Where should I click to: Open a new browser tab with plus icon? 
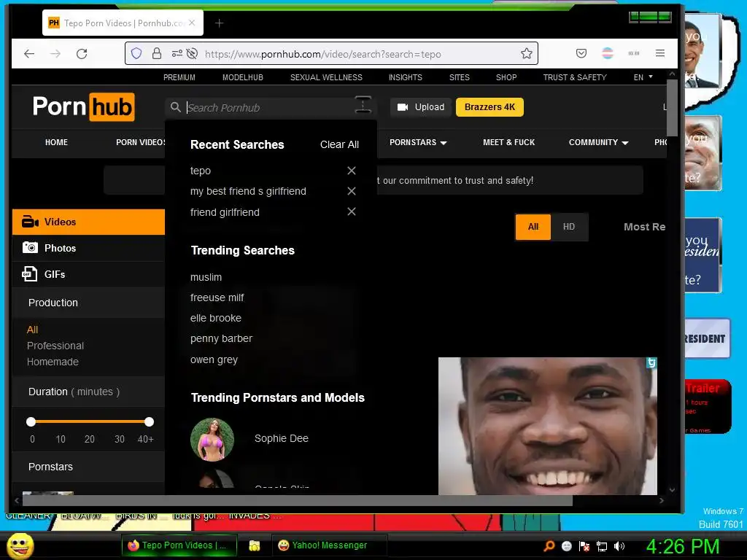coord(219,23)
